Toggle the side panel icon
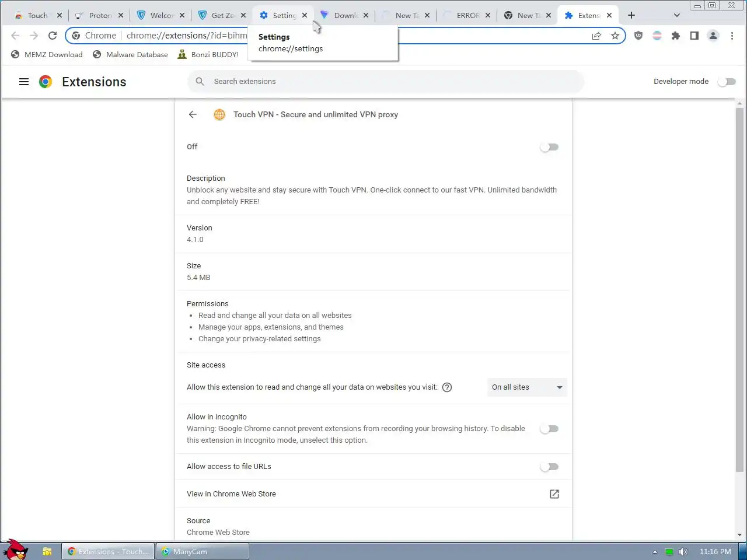 (x=694, y=36)
